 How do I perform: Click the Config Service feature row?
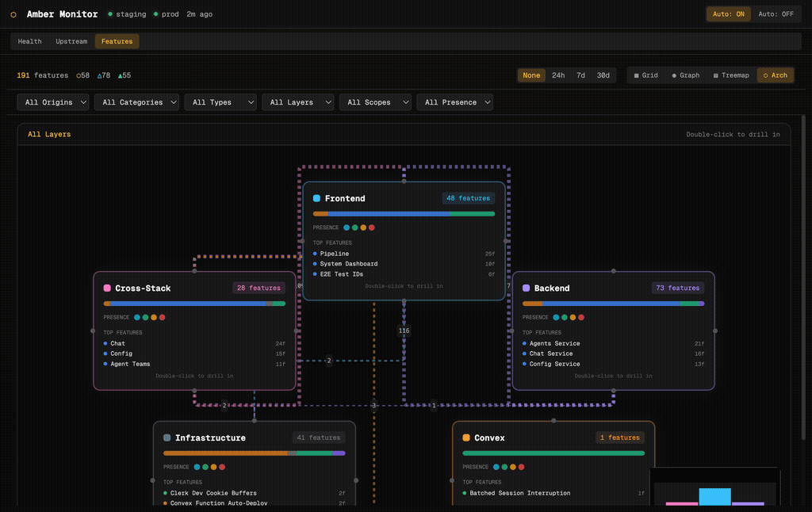click(x=613, y=364)
